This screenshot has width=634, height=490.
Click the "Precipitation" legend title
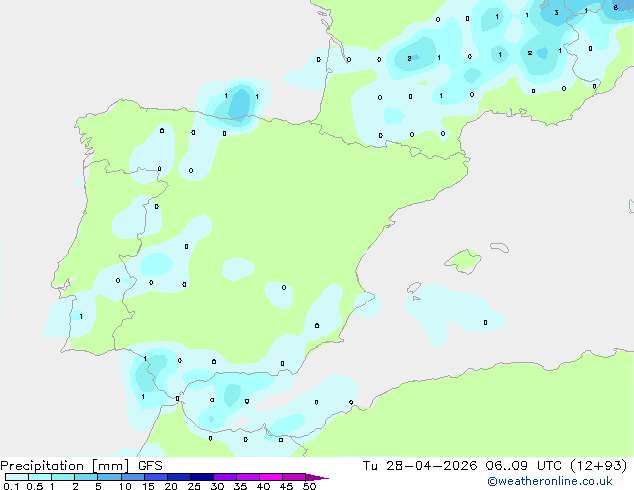pos(42,466)
